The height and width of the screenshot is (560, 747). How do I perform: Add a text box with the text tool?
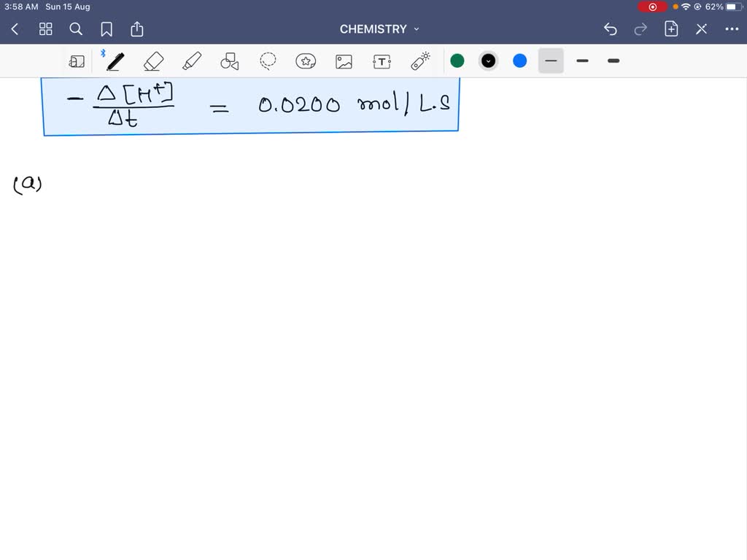coord(382,61)
